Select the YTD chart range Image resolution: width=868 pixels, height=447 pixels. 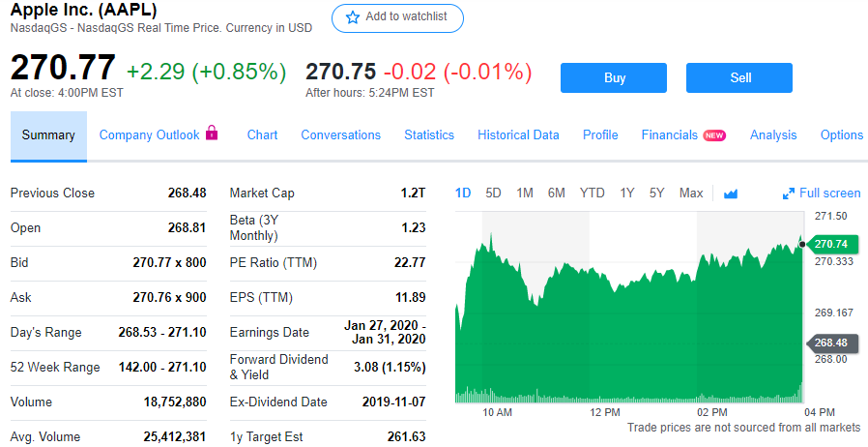point(592,194)
